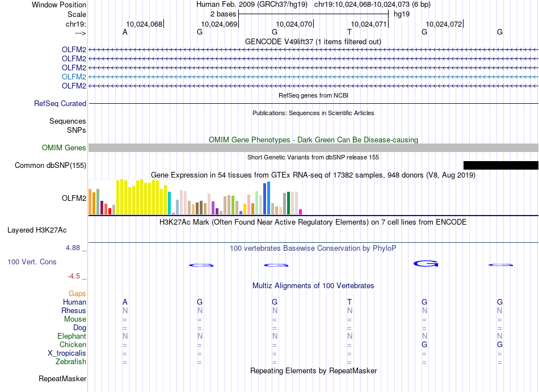Click the Gaps label in Multiz alignments
Viewport: 539px width, 392px height.
click(x=77, y=293)
